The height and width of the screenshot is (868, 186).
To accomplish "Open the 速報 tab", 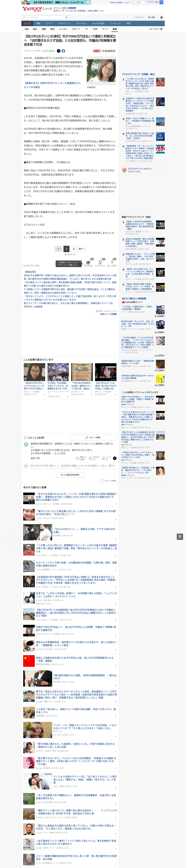I will [38, 24].
